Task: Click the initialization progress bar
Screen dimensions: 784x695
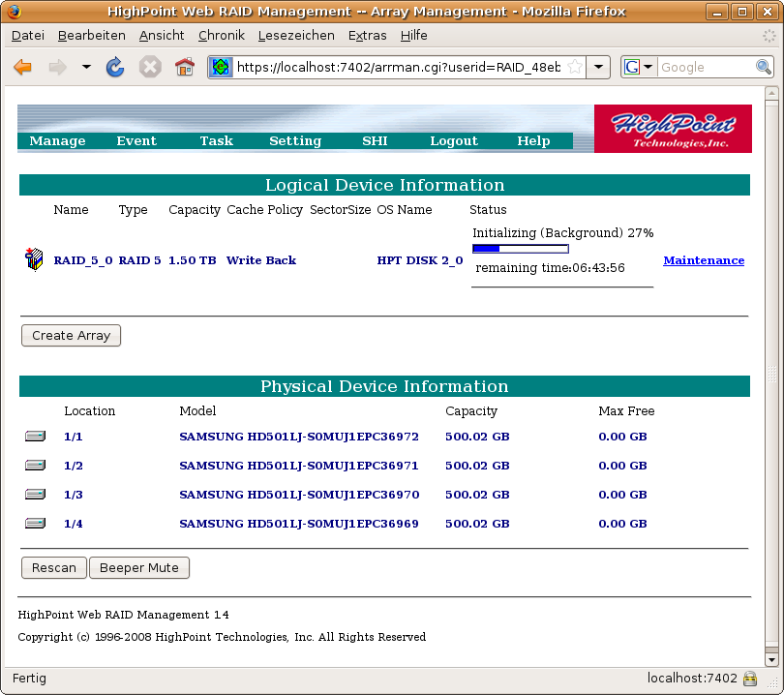Action: 520,250
